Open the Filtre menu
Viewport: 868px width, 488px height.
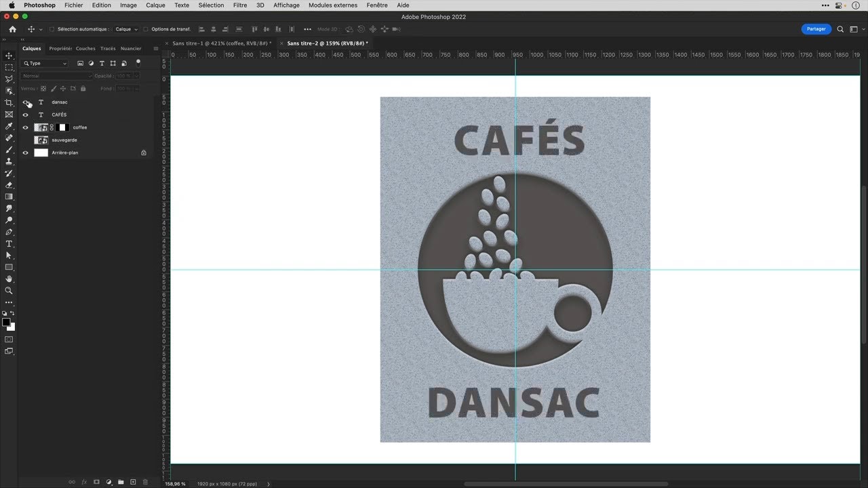tap(240, 5)
